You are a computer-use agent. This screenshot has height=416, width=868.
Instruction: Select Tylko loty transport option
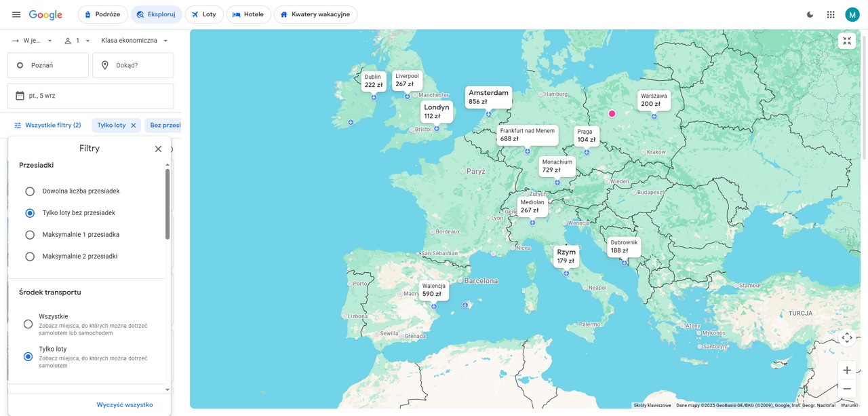28,356
